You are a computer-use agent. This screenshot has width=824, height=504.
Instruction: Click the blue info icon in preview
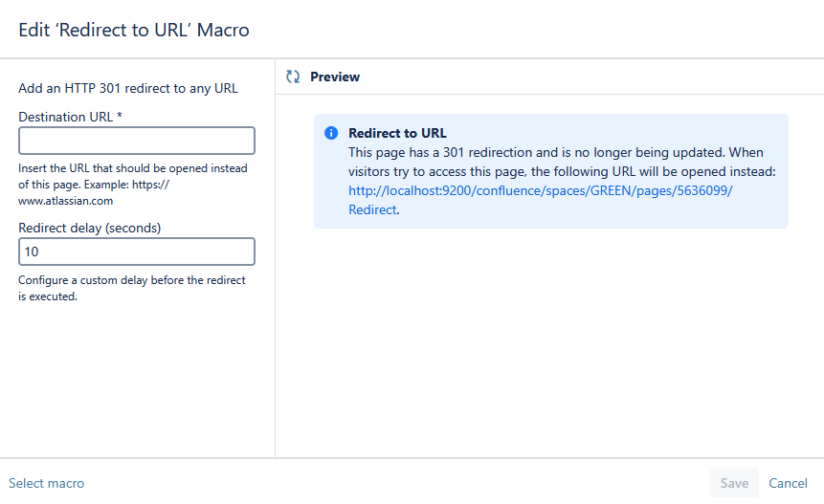pyautogui.click(x=331, y=133)
